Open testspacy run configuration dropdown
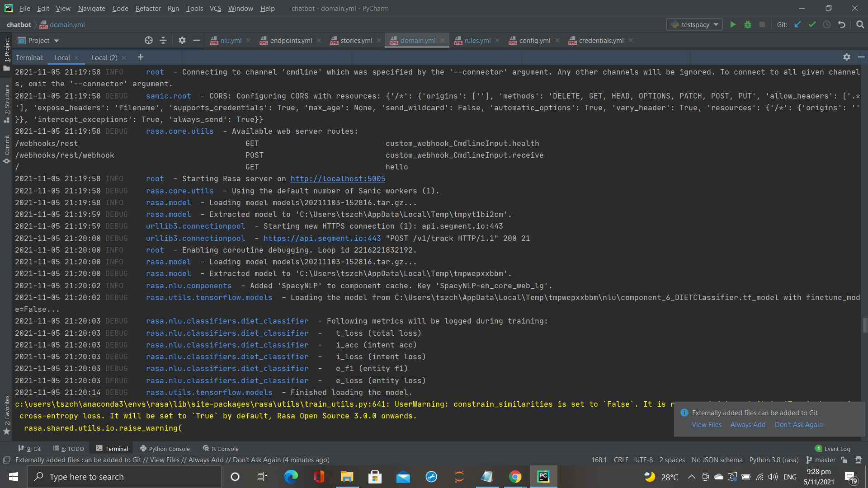Image resolution: width=868 pixels, height=488 pixels. point(694,24)
